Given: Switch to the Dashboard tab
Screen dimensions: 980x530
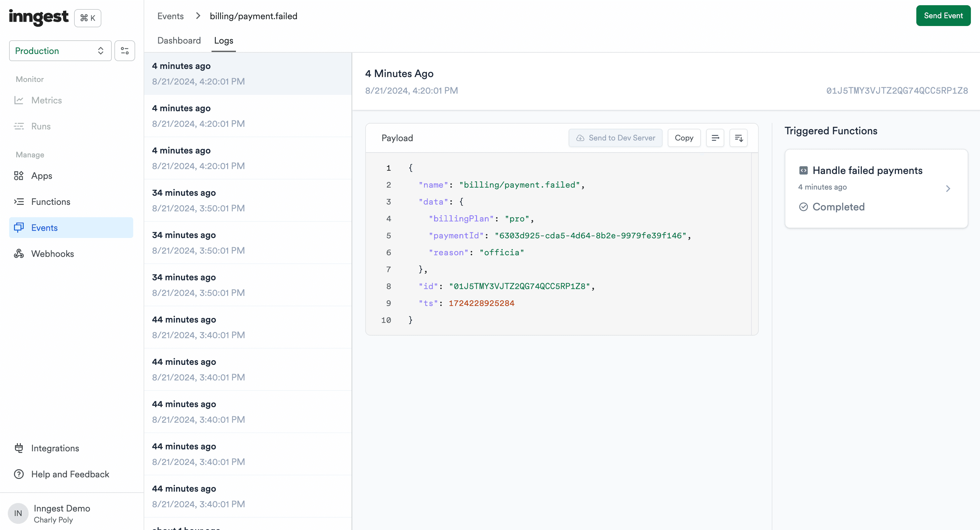Looking at the screenshot, I should pos(179,40).
